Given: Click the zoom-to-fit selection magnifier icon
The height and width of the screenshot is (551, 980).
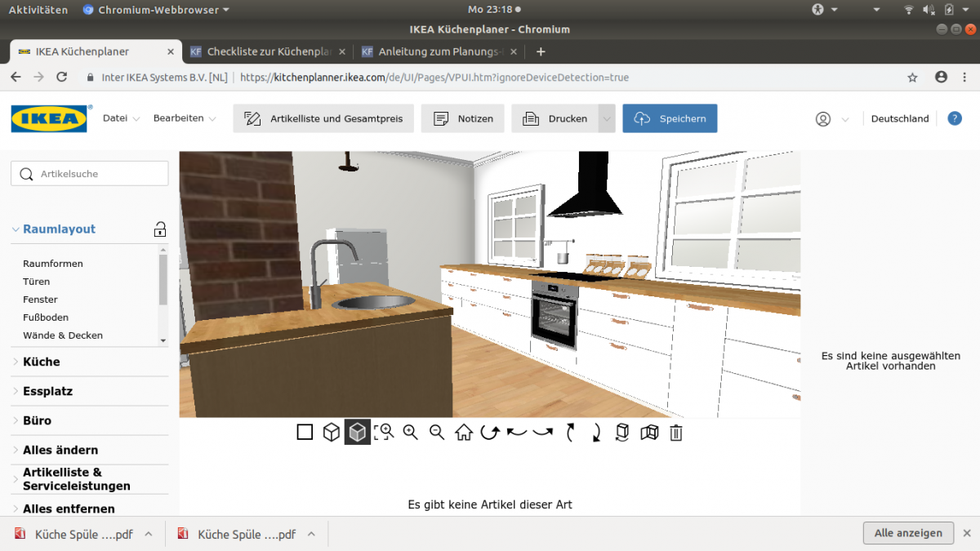Looking at the screenshot, I should click(384, 433).
